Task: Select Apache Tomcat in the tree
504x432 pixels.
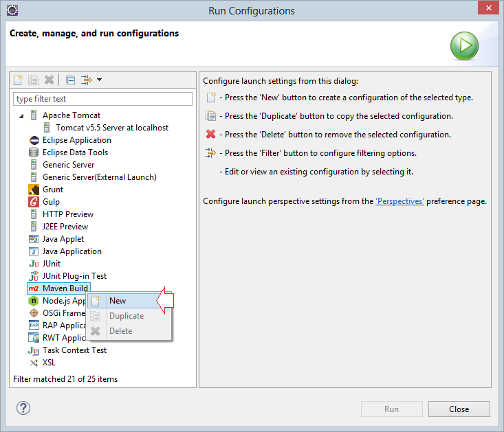Action: click(x=72, y=115)
